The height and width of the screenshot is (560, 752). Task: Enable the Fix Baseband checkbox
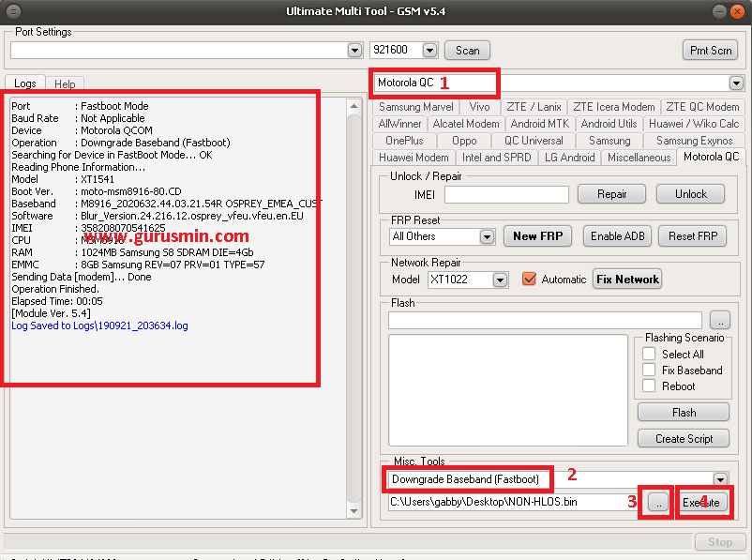649,370
